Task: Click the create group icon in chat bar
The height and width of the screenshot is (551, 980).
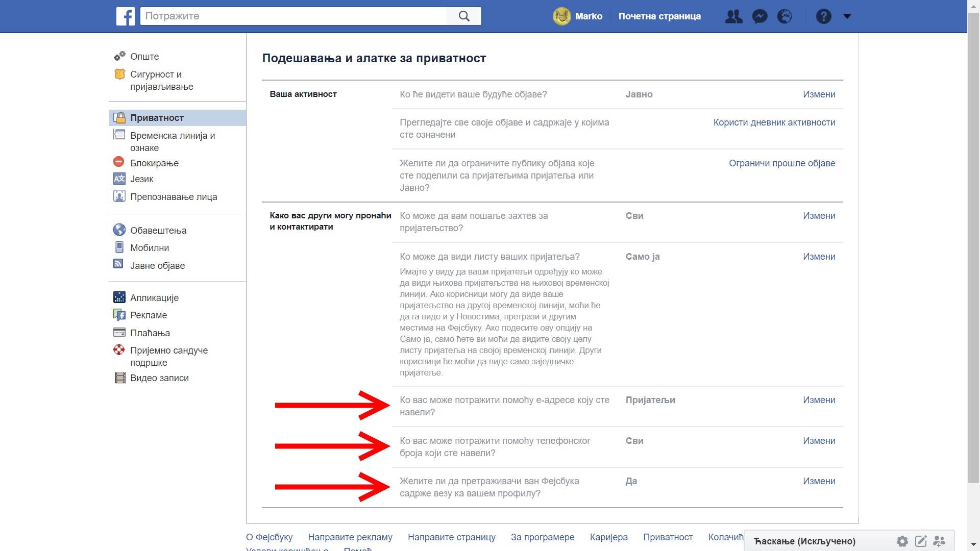Action: point(939,541)
